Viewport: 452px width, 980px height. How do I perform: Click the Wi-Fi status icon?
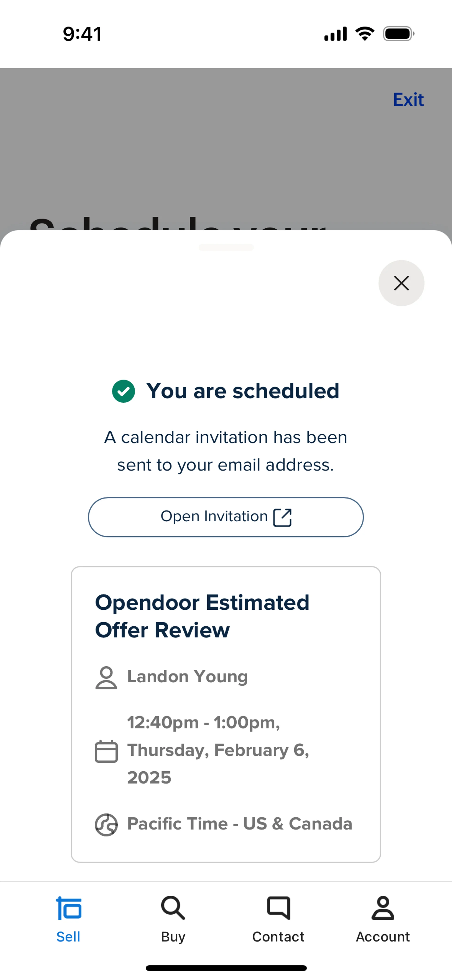pos(364,34)
